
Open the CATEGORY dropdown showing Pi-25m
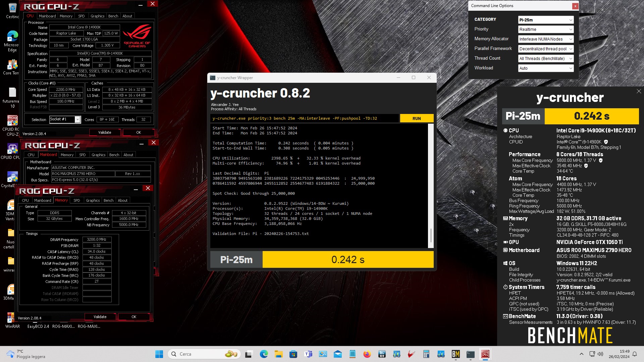[x=546, y=20]
